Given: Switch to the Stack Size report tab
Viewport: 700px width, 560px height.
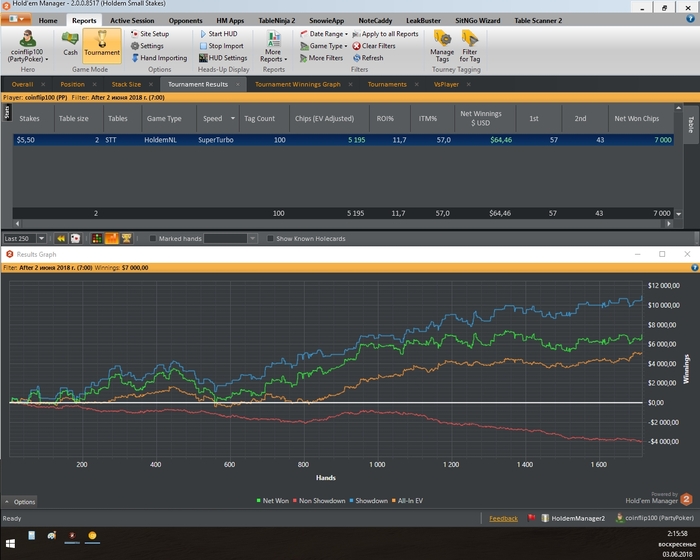Looking at the screenshot, I should 126,84.
